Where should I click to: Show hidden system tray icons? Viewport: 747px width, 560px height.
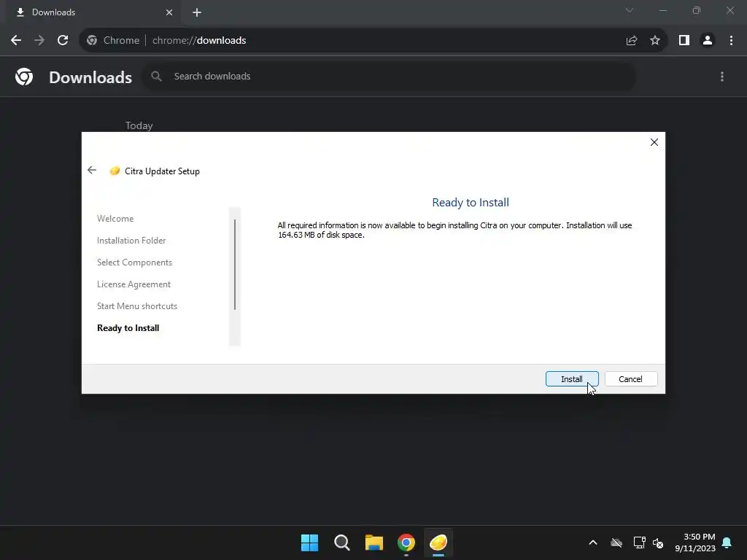click(593, 542)
